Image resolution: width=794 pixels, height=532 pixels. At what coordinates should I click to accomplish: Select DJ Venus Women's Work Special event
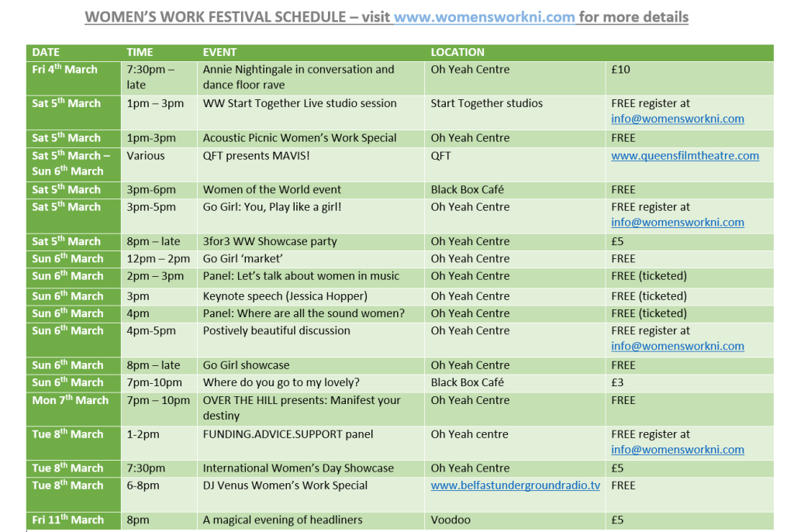coord(311,495)
